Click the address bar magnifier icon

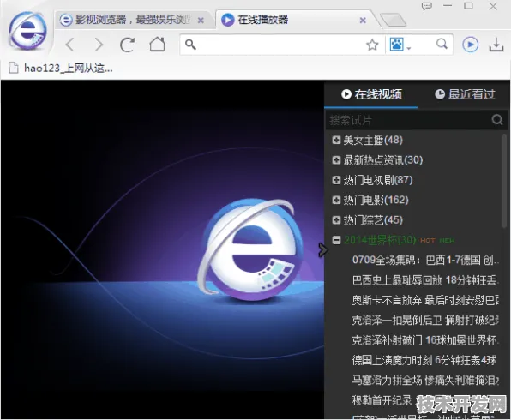(x=190, y=45)
